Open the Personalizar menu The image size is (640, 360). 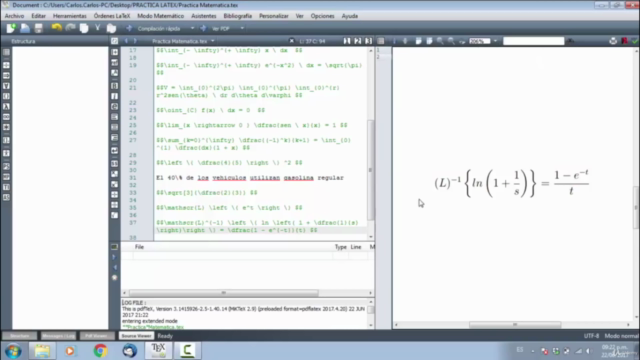[273, 16]
